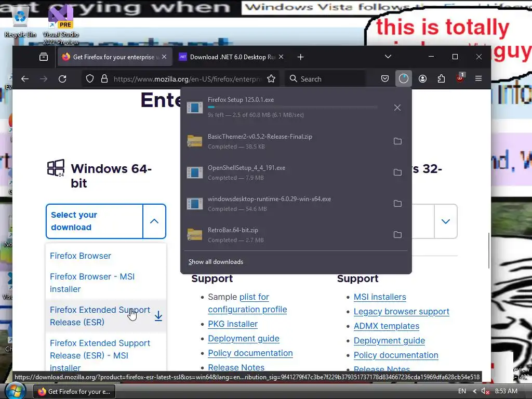Image resolution: width=532 pixels, height=399 pixels.
Task: Click Firefox Setup download progress bar
Action: (292, 107)
